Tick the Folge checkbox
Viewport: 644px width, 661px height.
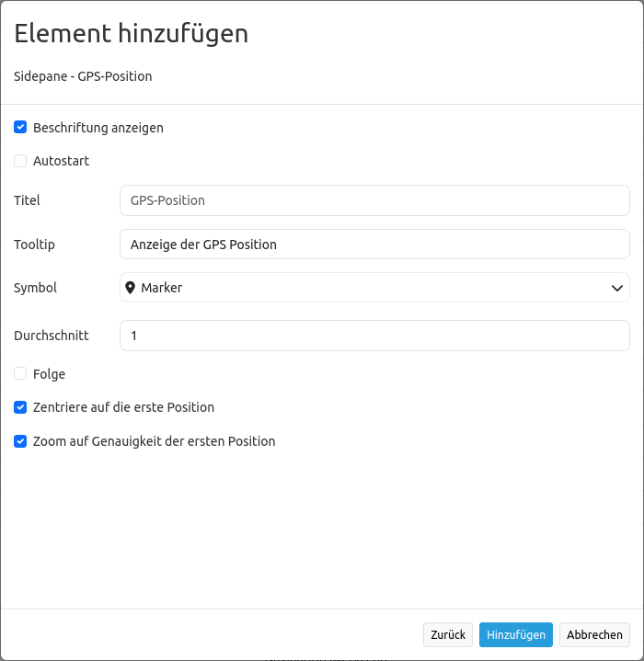coord(20,374)
